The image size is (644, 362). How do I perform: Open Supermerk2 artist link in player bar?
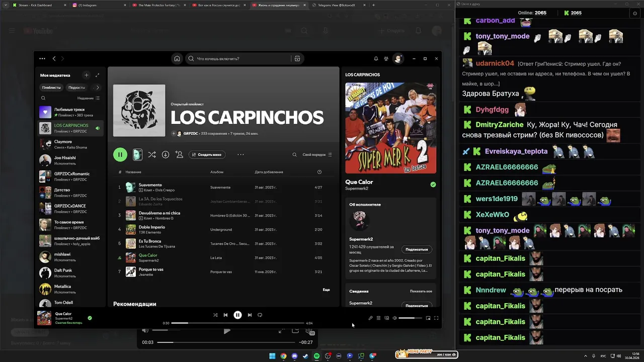(64, 318)
